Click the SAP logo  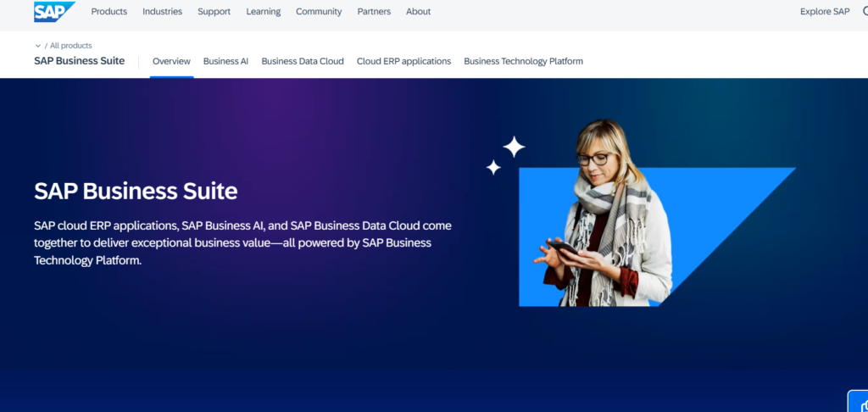point(53,12)
